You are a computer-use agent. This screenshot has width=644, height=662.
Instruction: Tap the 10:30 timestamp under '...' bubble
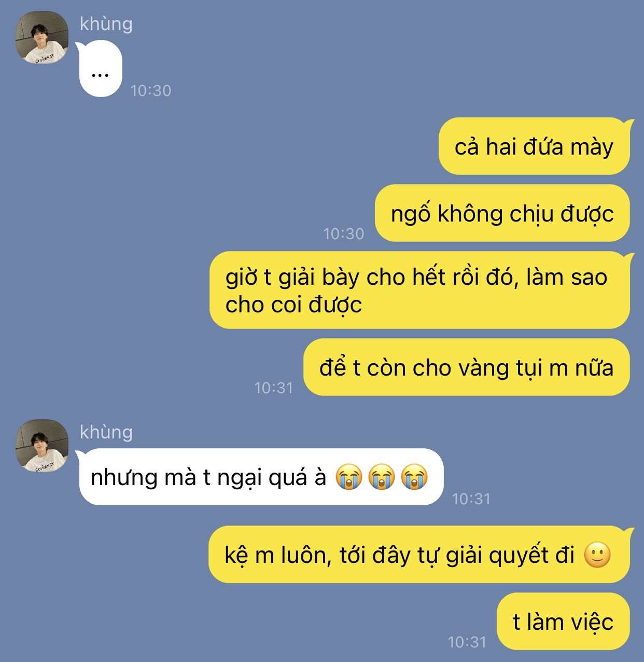[x=151, y=91]
